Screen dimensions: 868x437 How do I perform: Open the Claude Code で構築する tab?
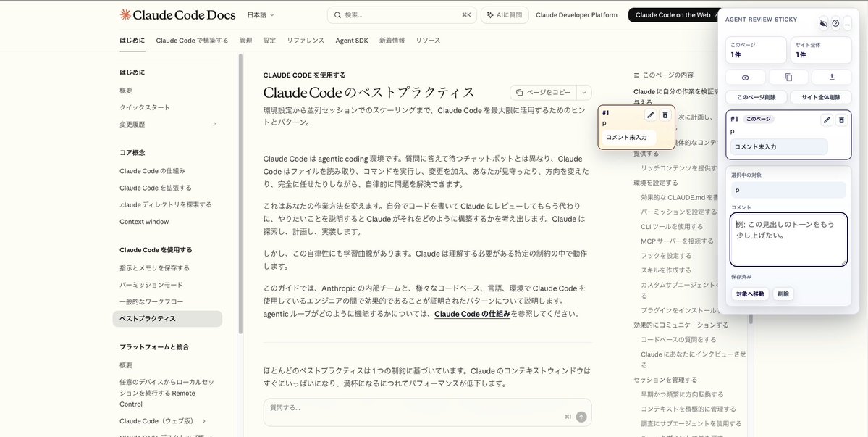[192, 41]
